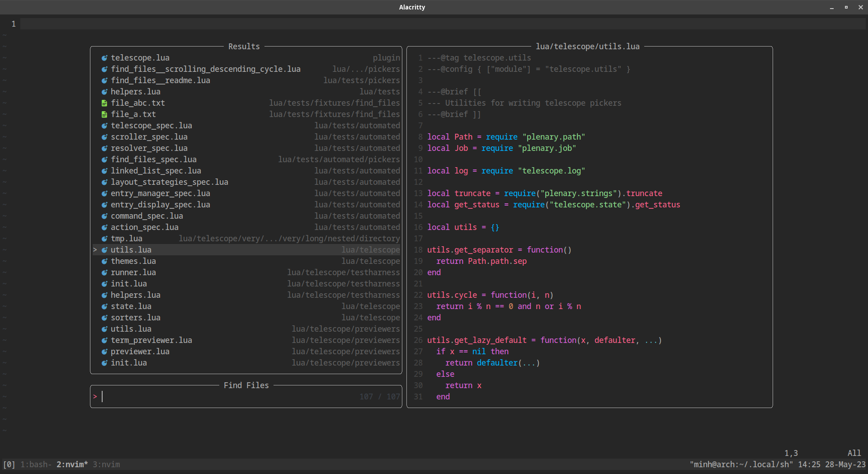This screenshot has width=868, height=474.
Task: Select the highlighted utils.lua entry
Action: click(131, 249)
